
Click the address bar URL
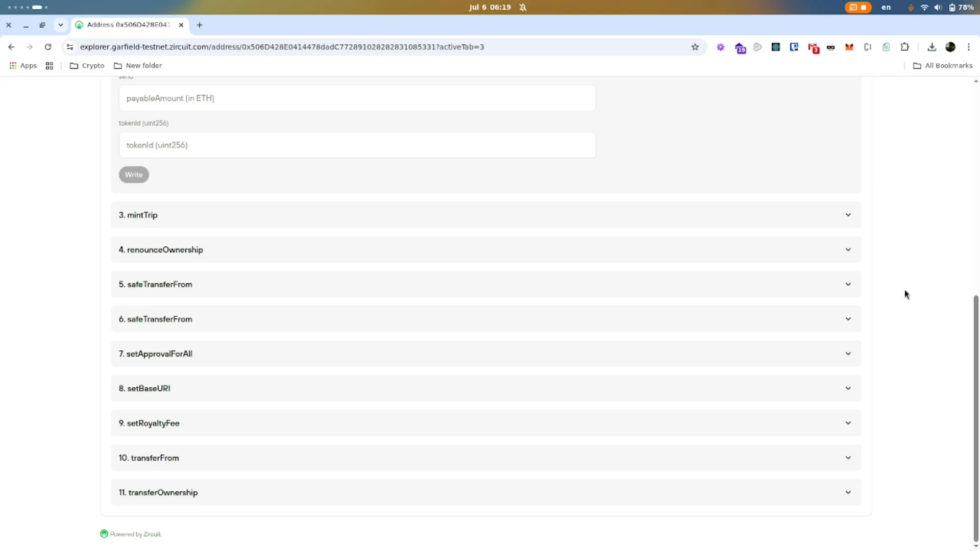282,47
